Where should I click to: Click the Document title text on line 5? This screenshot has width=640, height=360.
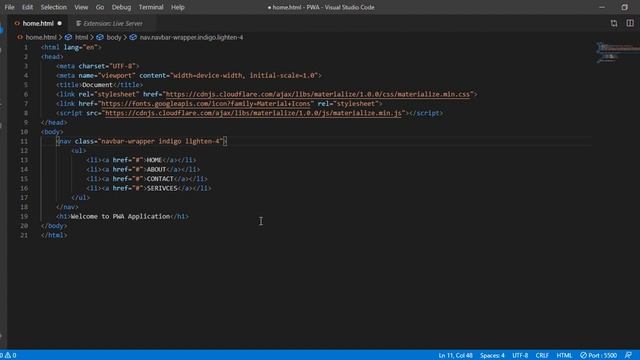tap(97, 85)
